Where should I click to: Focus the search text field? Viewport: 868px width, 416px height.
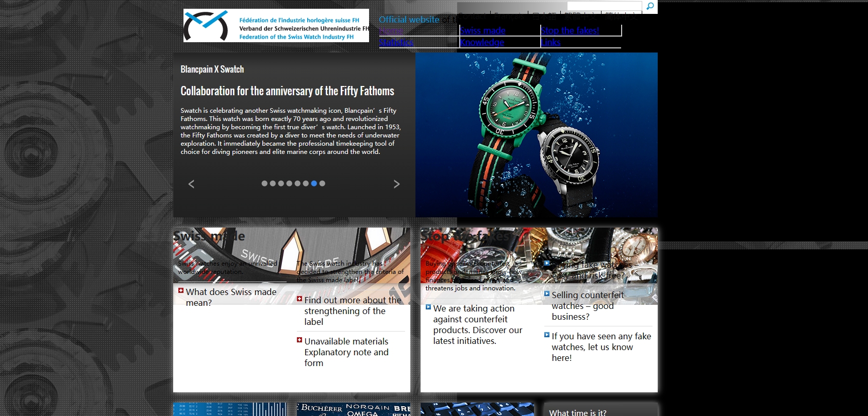604,6
